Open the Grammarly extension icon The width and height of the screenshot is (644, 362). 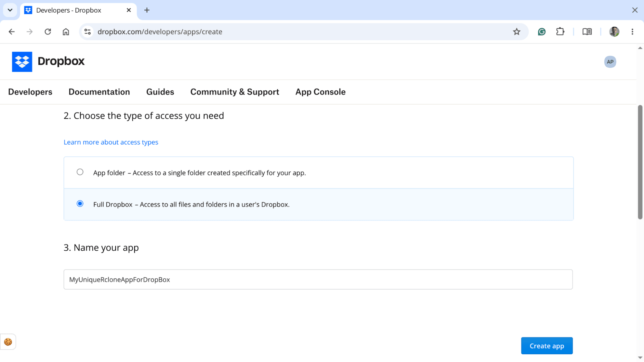(542, 32)
